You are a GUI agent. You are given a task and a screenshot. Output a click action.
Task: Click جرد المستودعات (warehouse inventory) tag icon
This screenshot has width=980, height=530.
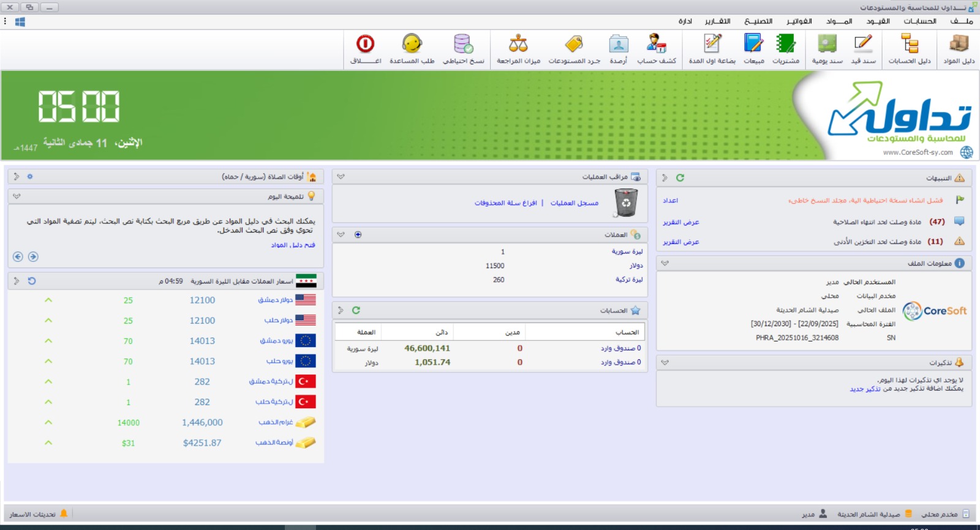[574, 49]
